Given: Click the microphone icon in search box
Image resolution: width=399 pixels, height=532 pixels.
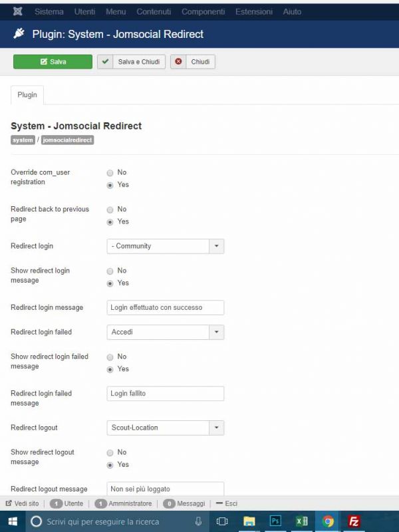Looking at the screenshot, I should pos(198,521).
